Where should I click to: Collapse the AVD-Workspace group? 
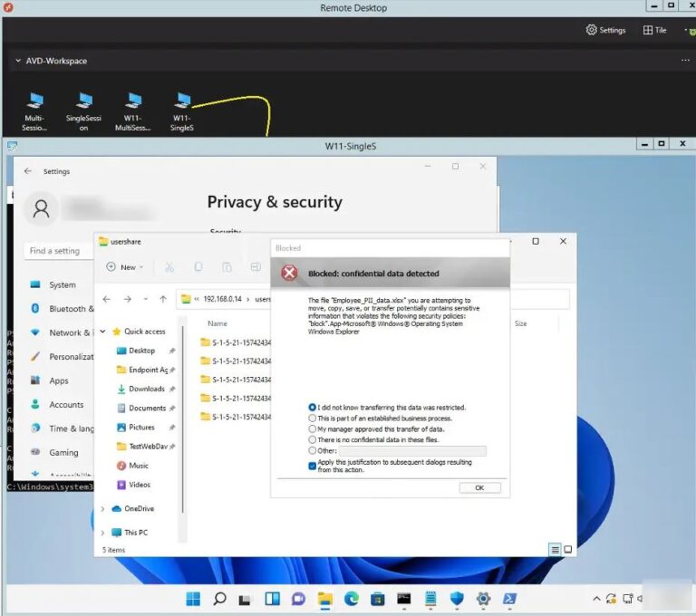click(x=18, y=61)
